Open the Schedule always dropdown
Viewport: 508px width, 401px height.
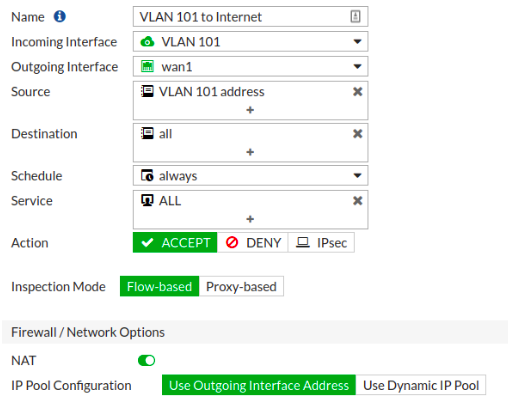(x=250, y=176)
